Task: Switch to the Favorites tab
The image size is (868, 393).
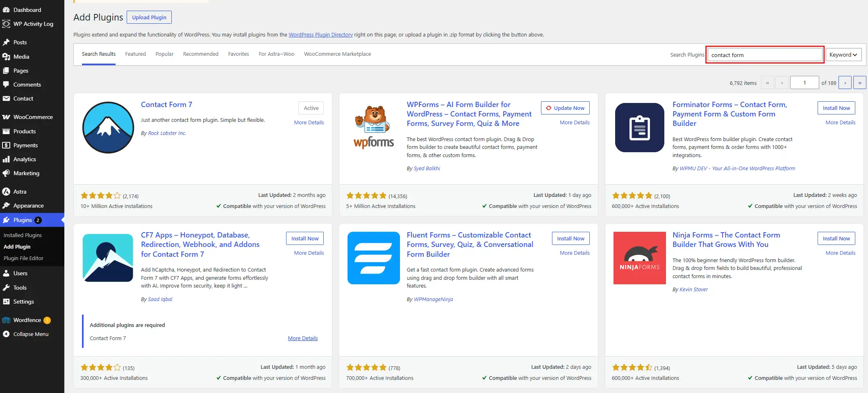Action: (239, 54)
